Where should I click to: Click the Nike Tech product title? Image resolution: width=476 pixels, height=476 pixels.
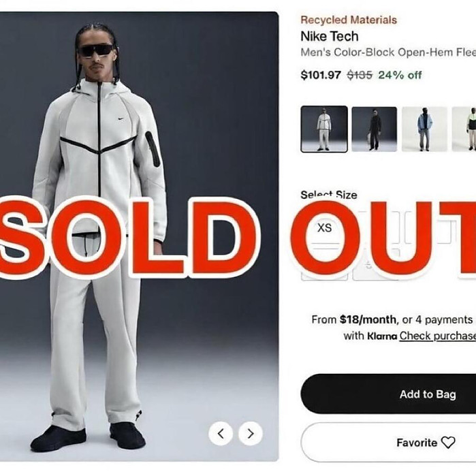point(329,36)
